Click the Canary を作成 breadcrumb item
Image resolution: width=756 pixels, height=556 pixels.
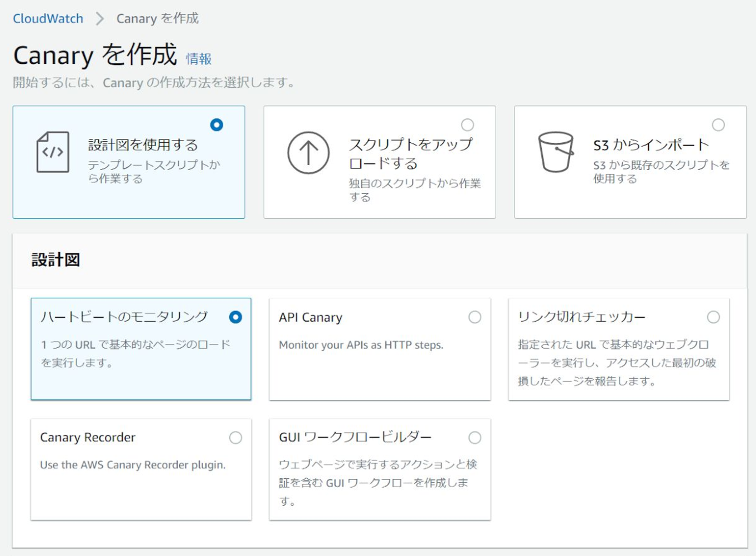click(158, 18)
